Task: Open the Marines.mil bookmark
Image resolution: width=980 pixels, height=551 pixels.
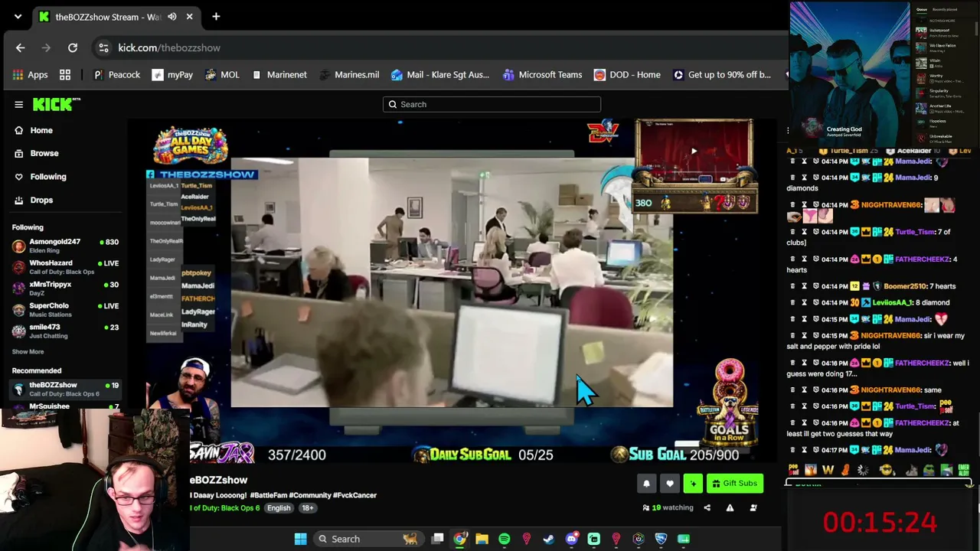Action: (x=349, y=75)
